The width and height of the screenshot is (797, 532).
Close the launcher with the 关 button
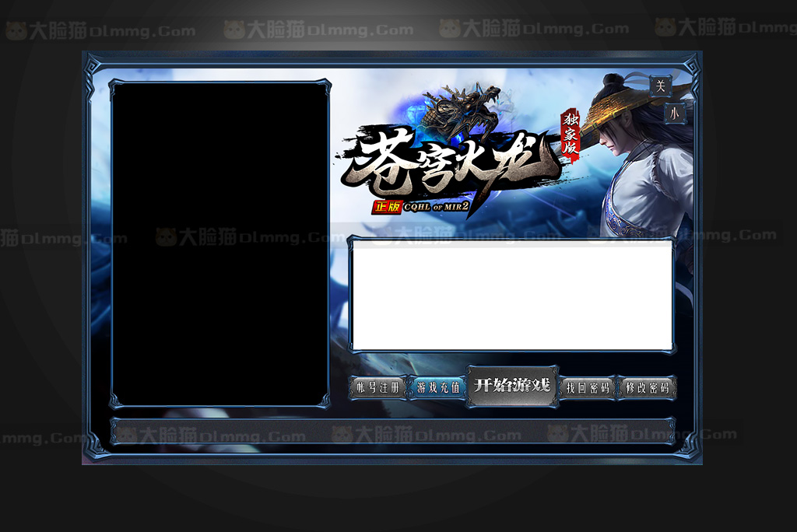660,86
